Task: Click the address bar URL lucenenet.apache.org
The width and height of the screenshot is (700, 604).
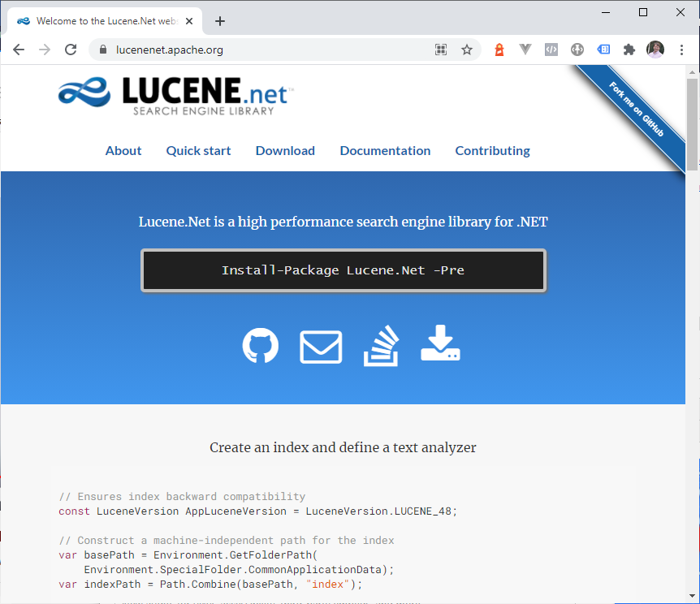Action: click(x=169, y=50)
